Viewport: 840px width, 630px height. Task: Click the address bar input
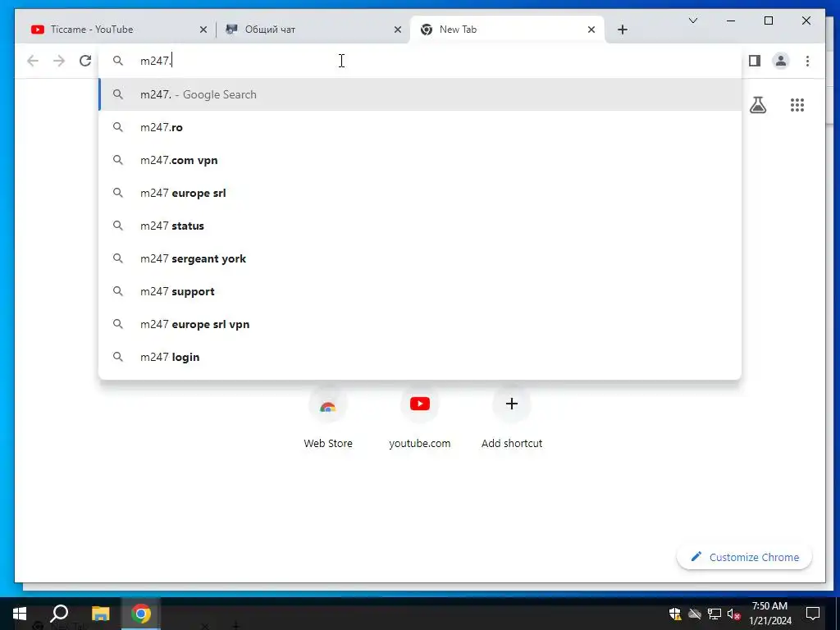[420, 61]
